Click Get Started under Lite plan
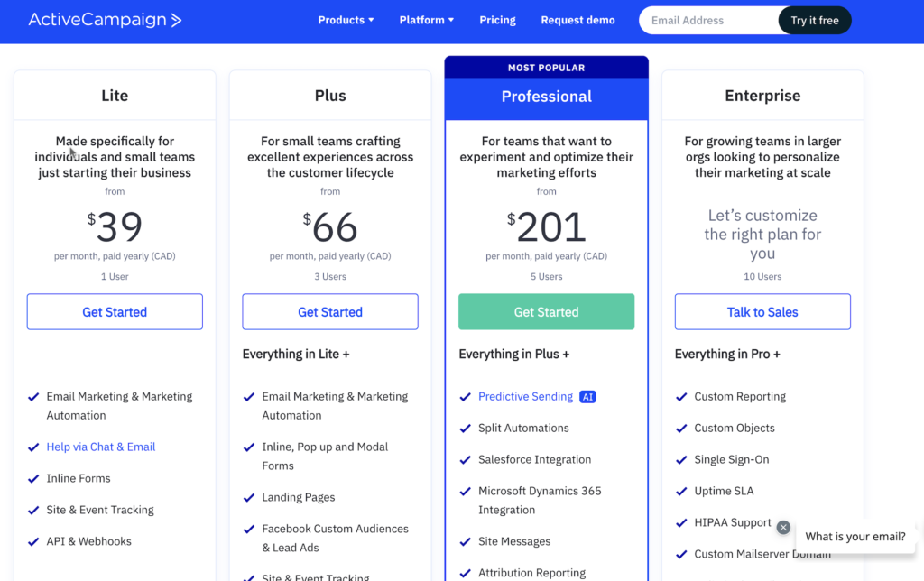The height and width of the screenshot is (581, 924). pos(115,312)
